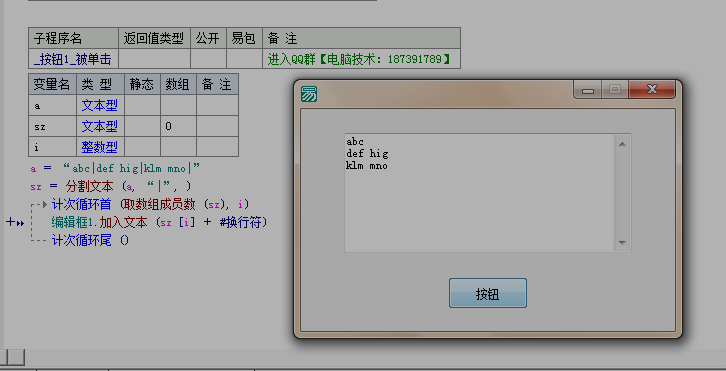Click the 静态 column header
Screen dimensions: 726x371
coord(142,84)
